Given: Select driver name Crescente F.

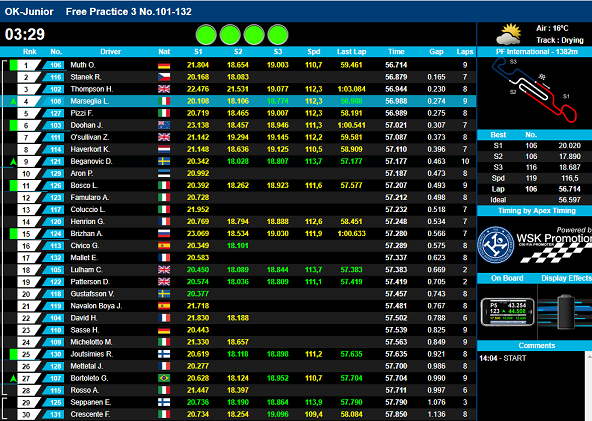Looking at the screenshot, I should click(x=90, y=415).
